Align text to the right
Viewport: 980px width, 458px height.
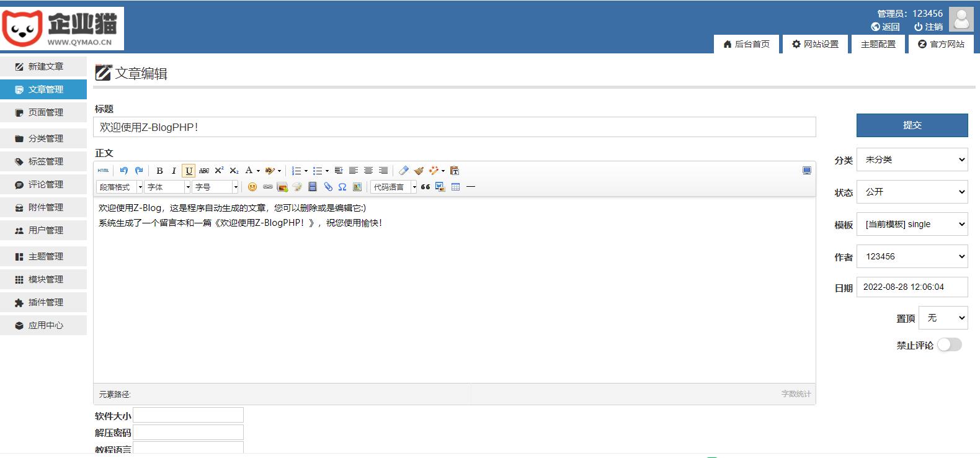pos(383,171)
